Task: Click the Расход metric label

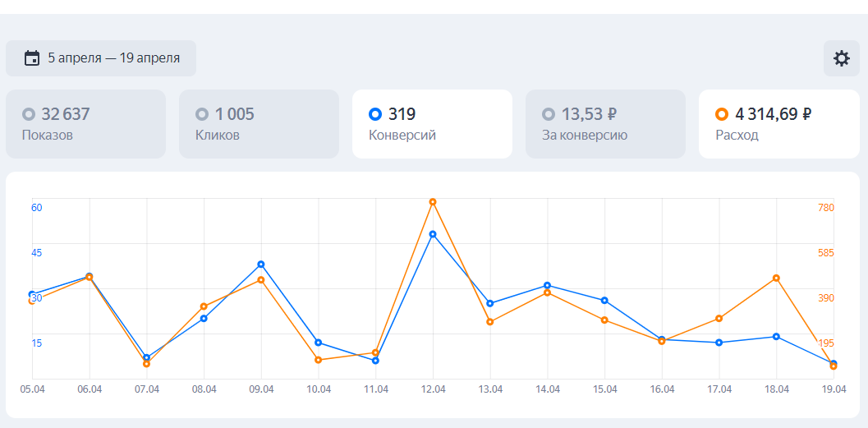Action: pyautogui.click(x=737, y=136)
